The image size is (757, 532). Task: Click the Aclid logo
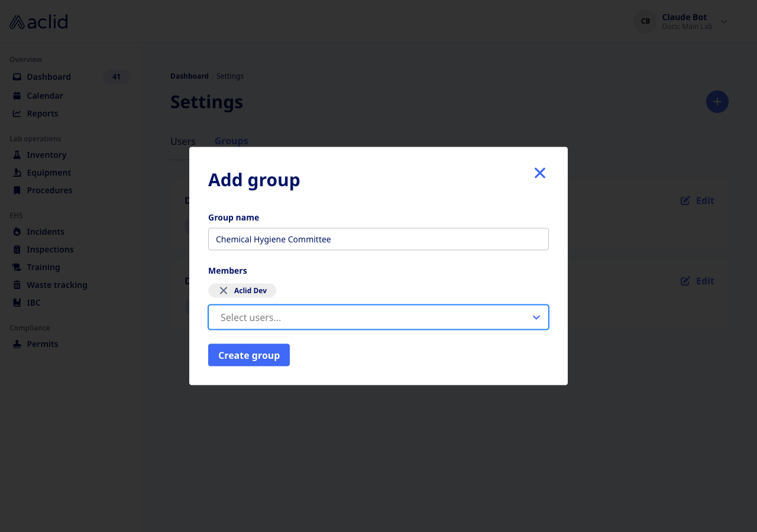39,22
